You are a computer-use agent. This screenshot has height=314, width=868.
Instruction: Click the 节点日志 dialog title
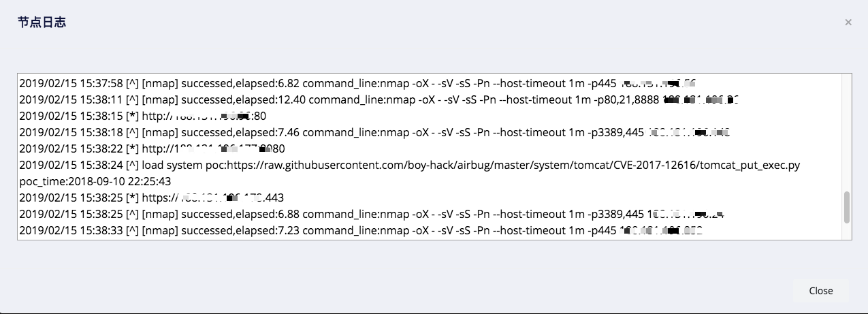click(42, 22)
